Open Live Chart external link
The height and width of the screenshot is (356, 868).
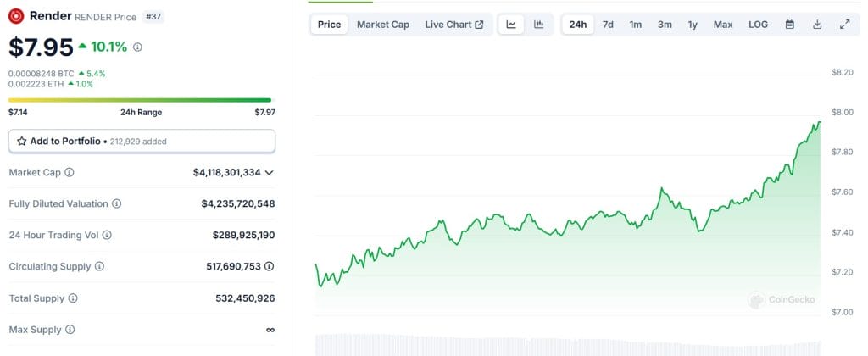[x=454, y=25]
